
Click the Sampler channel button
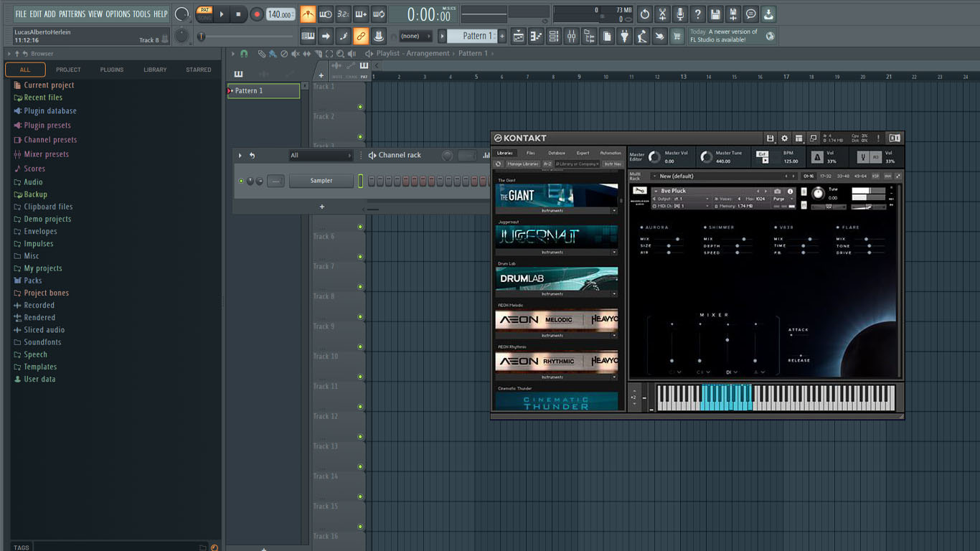pyautogui.click(x=321, y=181)
